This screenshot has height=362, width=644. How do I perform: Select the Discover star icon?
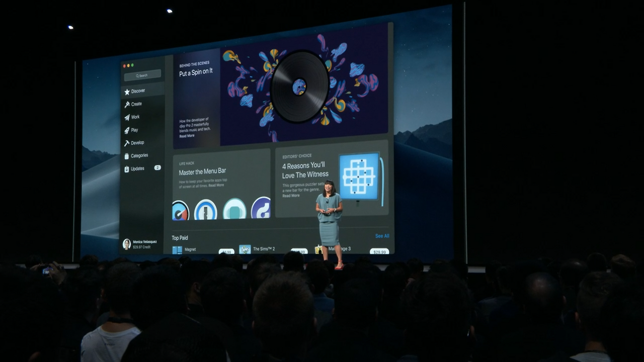pos(127,92)
